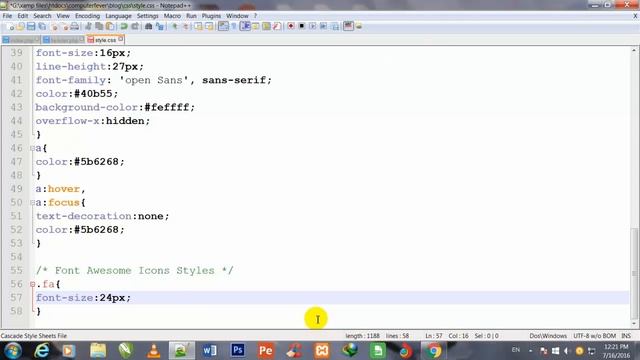Click the Save All toolbar icon
The image size is (640, 360).
pos(42,27)
